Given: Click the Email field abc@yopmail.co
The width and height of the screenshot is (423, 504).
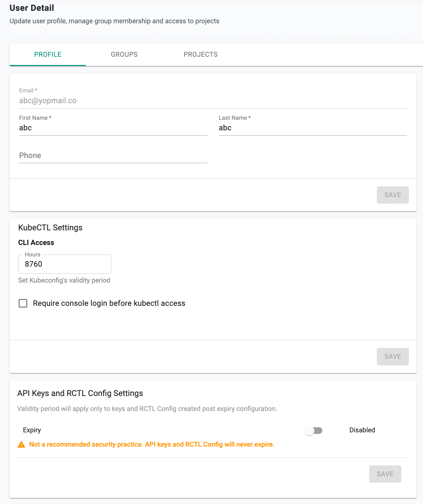Looking at the screenshot, I should pyautogui.click(x=213, y=101).
